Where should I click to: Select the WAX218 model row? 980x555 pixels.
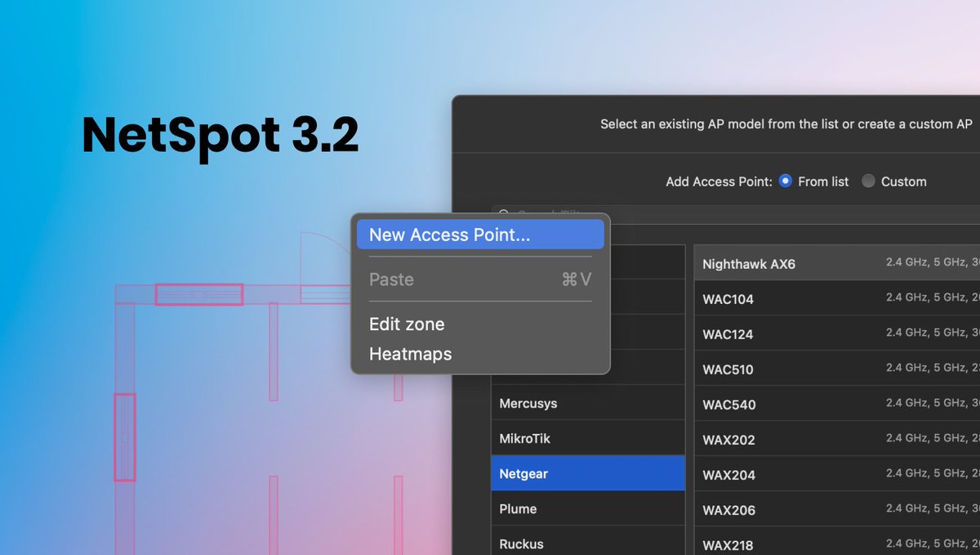click(837, 541)
